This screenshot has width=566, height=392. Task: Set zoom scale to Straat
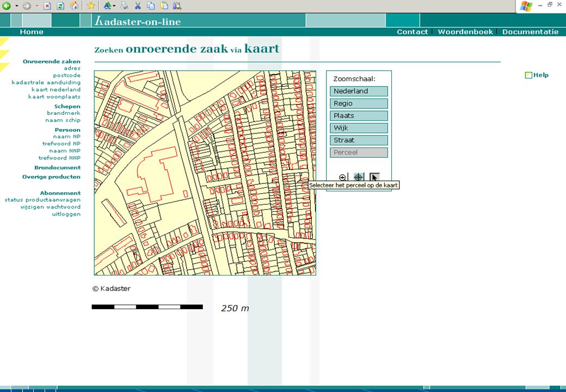pos(359,140)
